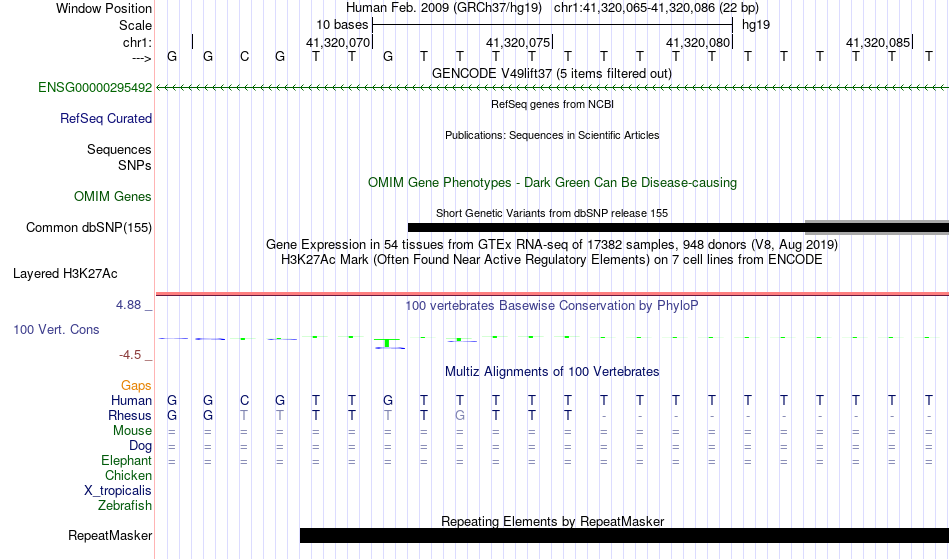This screenshot has height=559, width=950.
Task: Select the Elephant species label
Action: [x=126, y=461]
